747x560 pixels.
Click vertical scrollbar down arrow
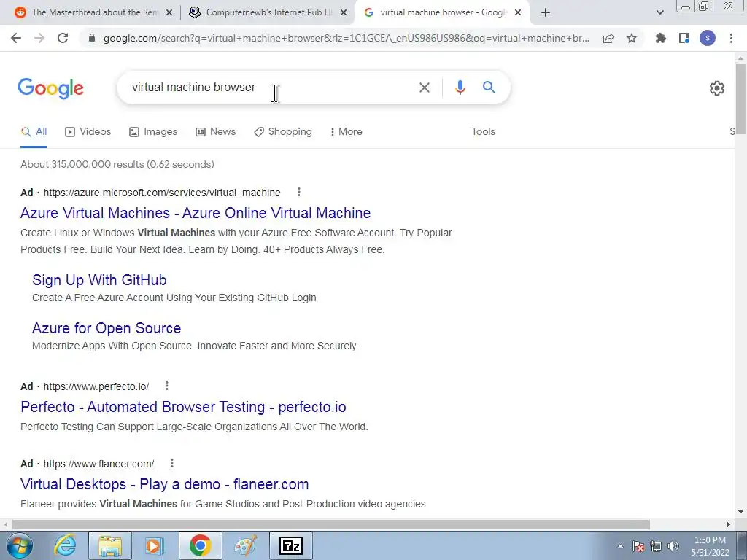(740, 513)
